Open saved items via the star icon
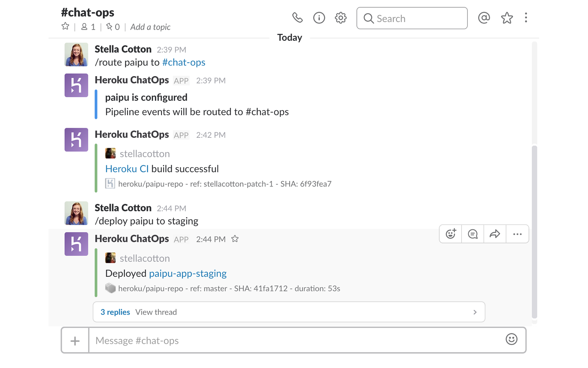The height and width of the screenshot is (368, 588). [507, 18]
